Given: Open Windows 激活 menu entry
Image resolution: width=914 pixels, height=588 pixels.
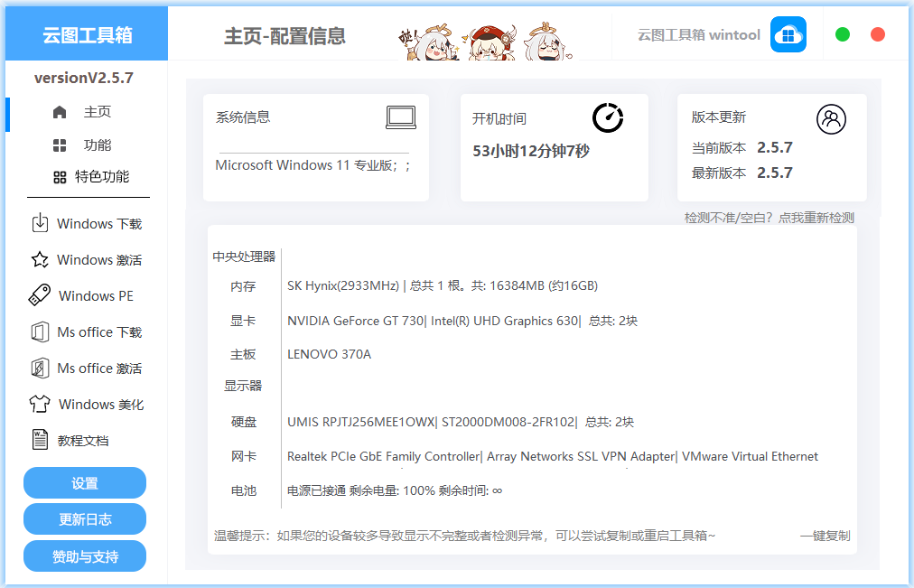Looking at the screenshot, I should pyautogui.click(x=99, y=260).
